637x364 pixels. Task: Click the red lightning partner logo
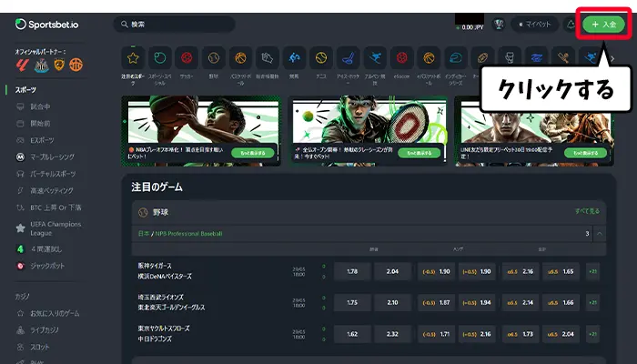tap(22, 65)
